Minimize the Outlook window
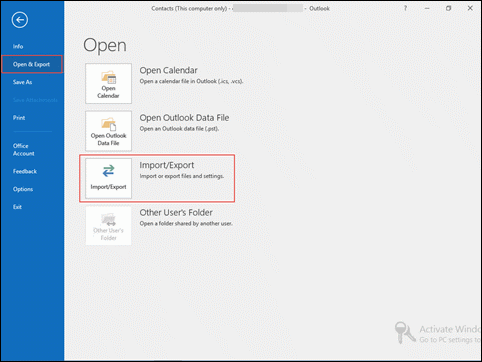Viewport: 482px width, 362px height. pyautogui.click(x=427, y=8)
